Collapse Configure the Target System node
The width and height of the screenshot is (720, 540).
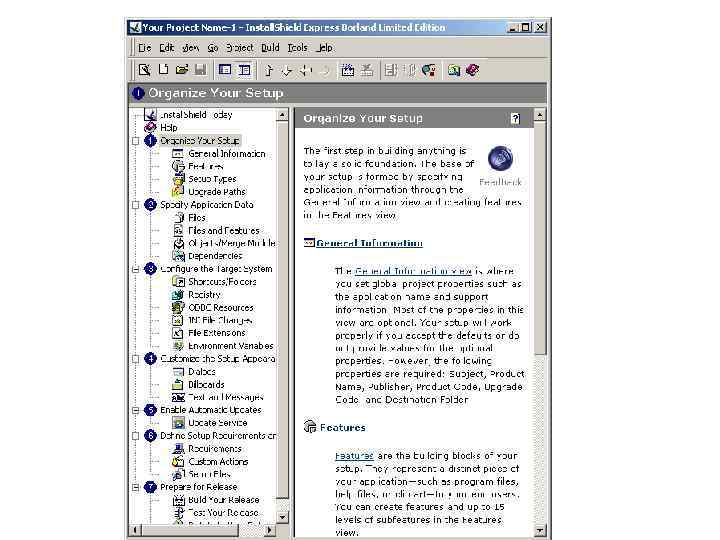pos(135,269)
